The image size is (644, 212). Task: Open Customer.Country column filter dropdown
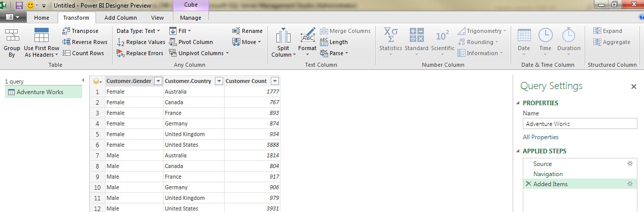(219, 81)
